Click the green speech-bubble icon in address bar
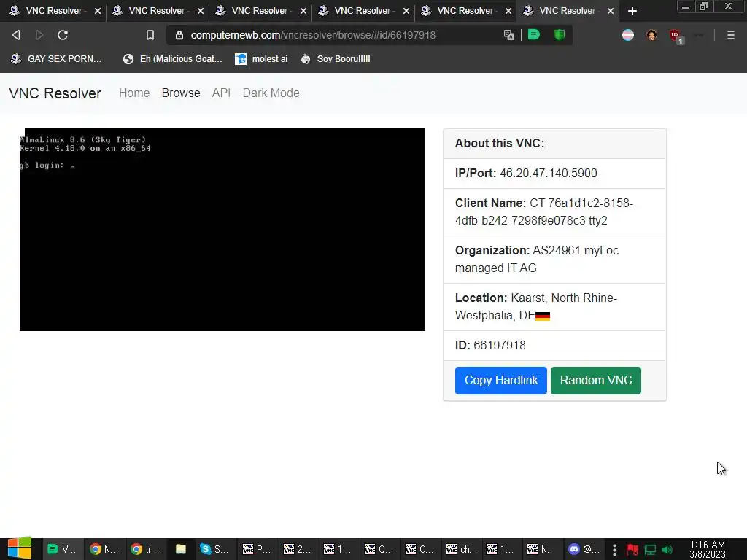The image size is (747, 560). (x=534, y=35)
